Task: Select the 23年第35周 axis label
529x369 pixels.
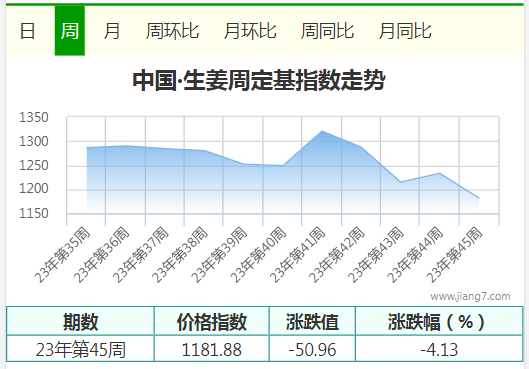Action: coord(63,255)
